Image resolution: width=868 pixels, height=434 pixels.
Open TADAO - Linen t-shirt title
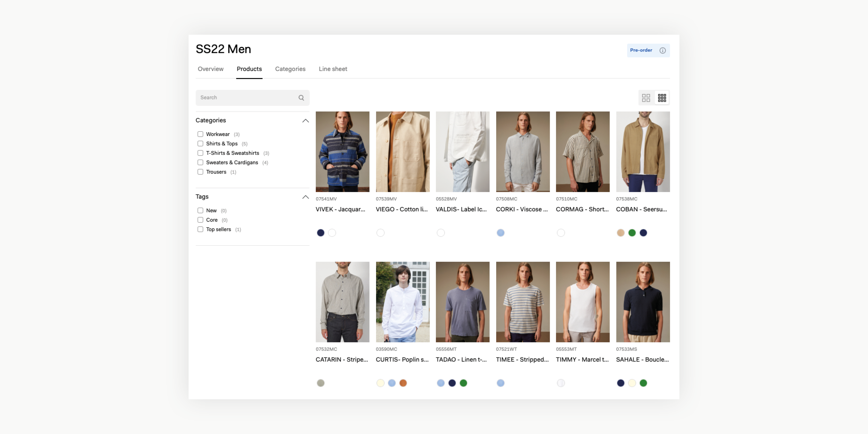(461, 360)
